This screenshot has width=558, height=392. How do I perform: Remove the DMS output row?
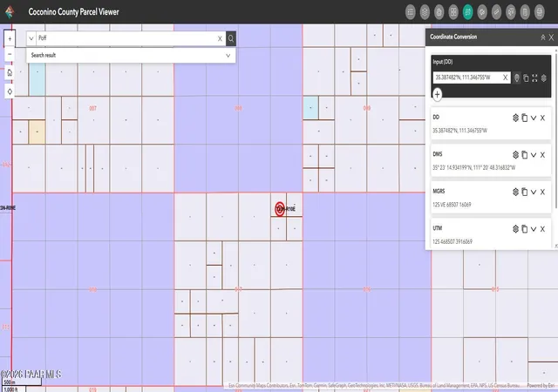point(542,155)
